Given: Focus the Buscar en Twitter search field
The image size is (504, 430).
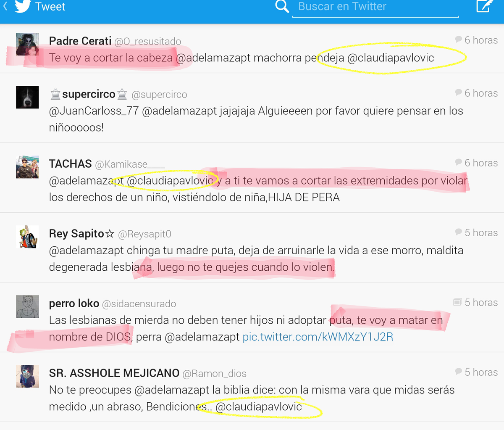Looking at the screenshot, I should 375,8.
